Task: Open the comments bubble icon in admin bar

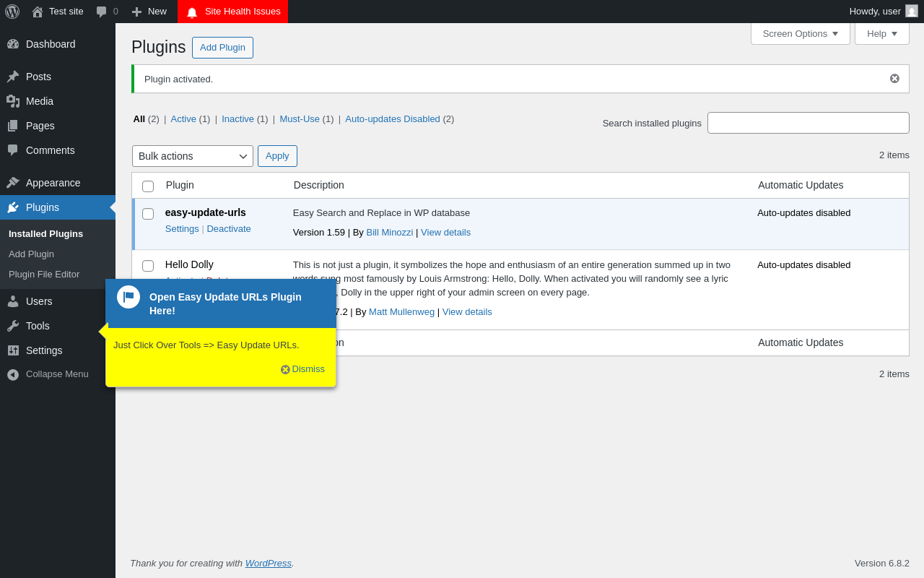Action: coord(101,12)
